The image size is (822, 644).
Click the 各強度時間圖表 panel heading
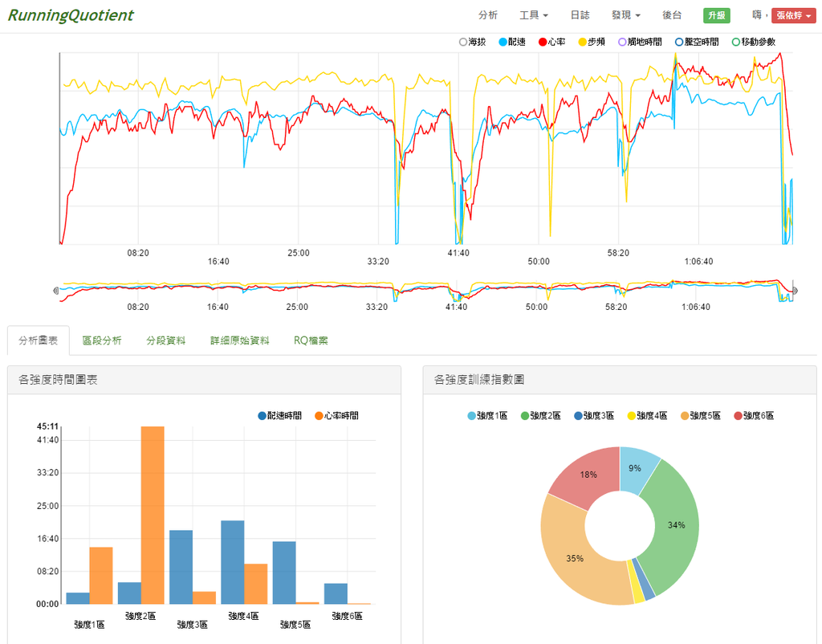58,380
